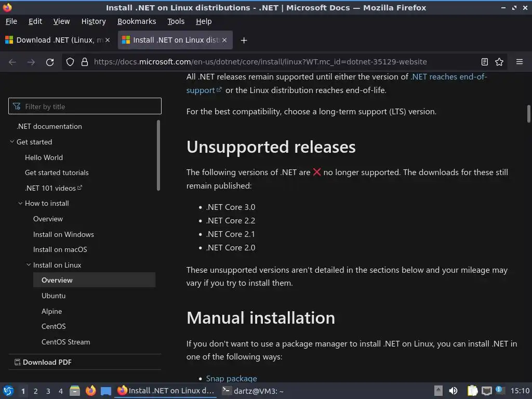Open Get started tutorials item
The image size is (532, 399).
pyautogui.click(x=57, y=172)
